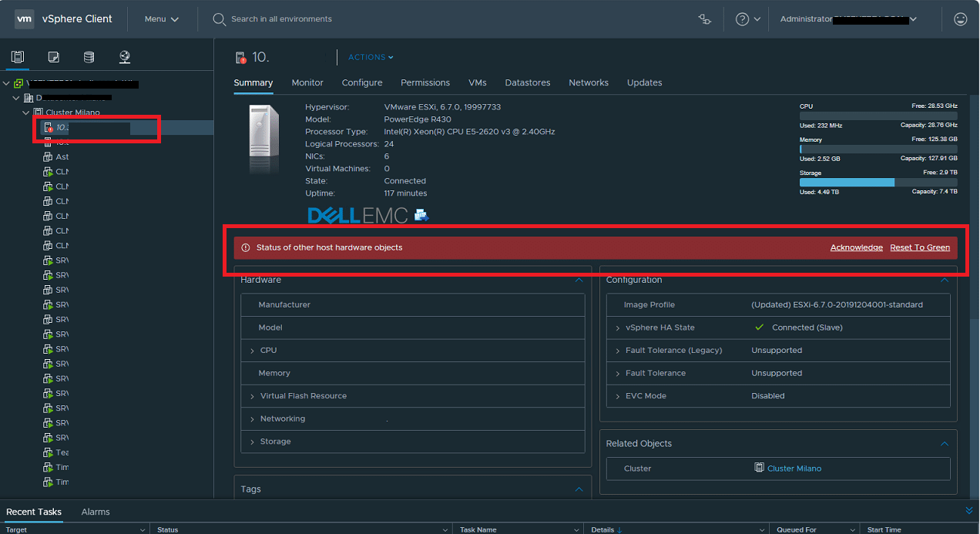Switch to the Configure tab

pos(362,82)
